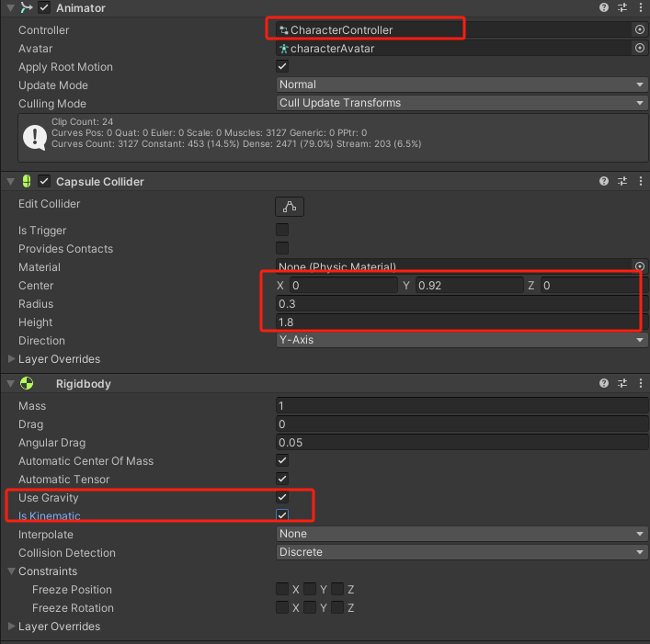This screenshot has width=650, height=644.
Task: Click the Angular Drag value field
Action: (x=462, y=442)
